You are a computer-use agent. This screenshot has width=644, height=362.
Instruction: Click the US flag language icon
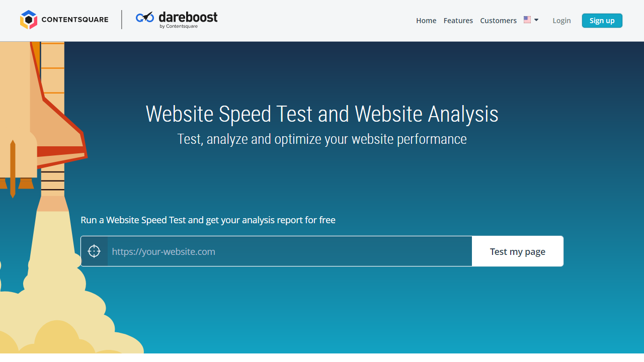[x=527, y=20]
